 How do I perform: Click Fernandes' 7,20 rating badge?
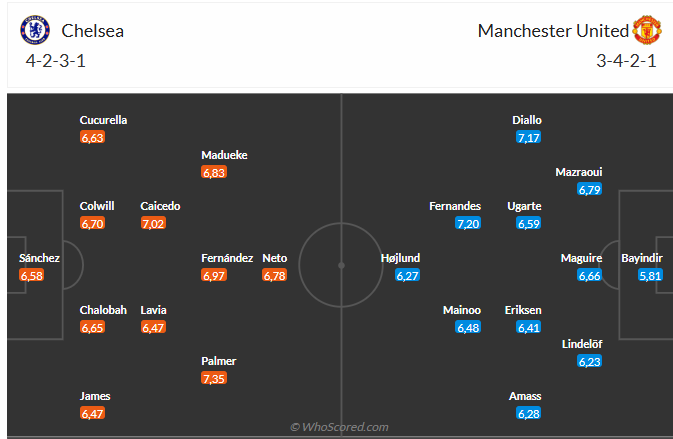468,224
